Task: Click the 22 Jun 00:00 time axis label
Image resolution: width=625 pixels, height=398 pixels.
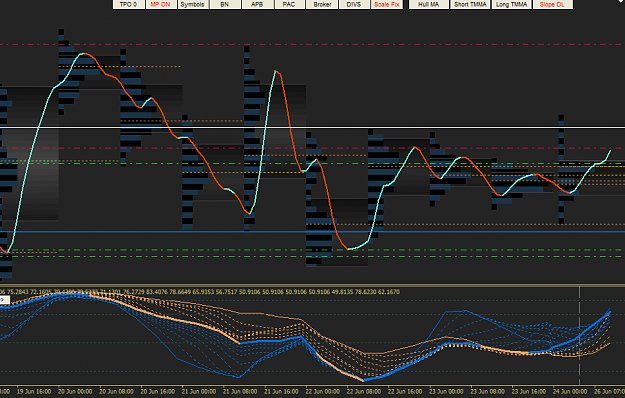Action: pyautogui.click(x=322, y=392)
